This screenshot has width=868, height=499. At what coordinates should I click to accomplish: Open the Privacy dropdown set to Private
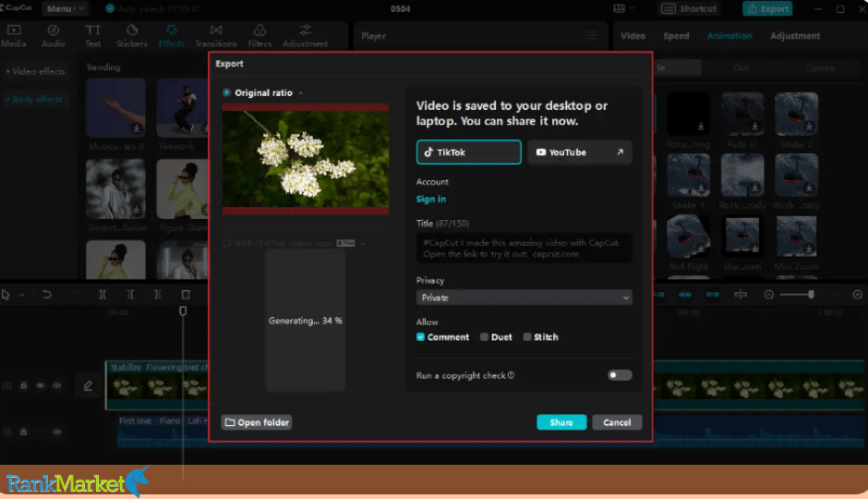tap(524, 298)
